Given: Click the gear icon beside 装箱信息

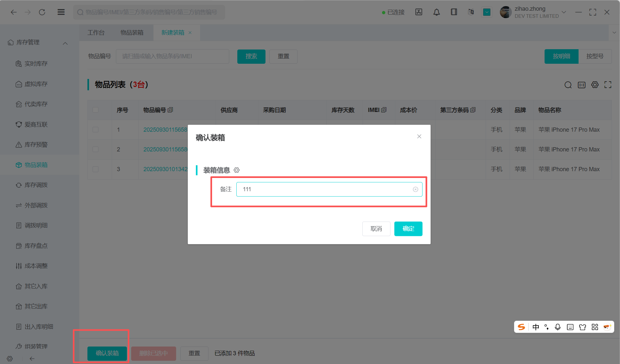Looking at the screenshot, I should (x=237, y=170).
